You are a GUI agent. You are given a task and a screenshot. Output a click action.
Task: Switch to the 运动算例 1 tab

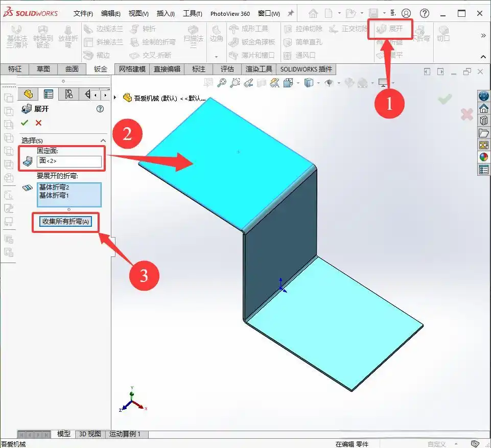(x=125, y=434)
